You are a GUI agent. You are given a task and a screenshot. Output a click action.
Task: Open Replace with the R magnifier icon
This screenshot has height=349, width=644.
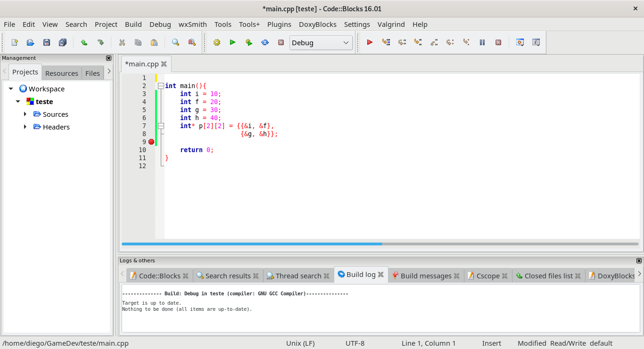(192, 42)
